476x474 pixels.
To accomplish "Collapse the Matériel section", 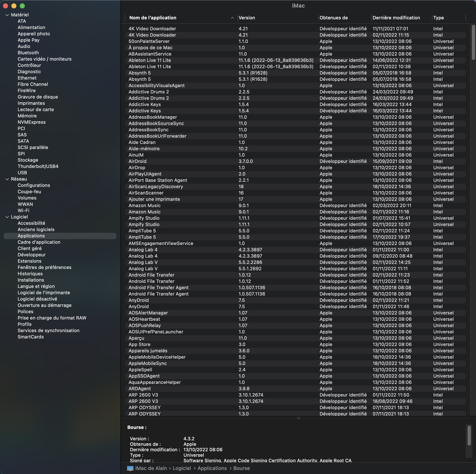I will (7, 15).
